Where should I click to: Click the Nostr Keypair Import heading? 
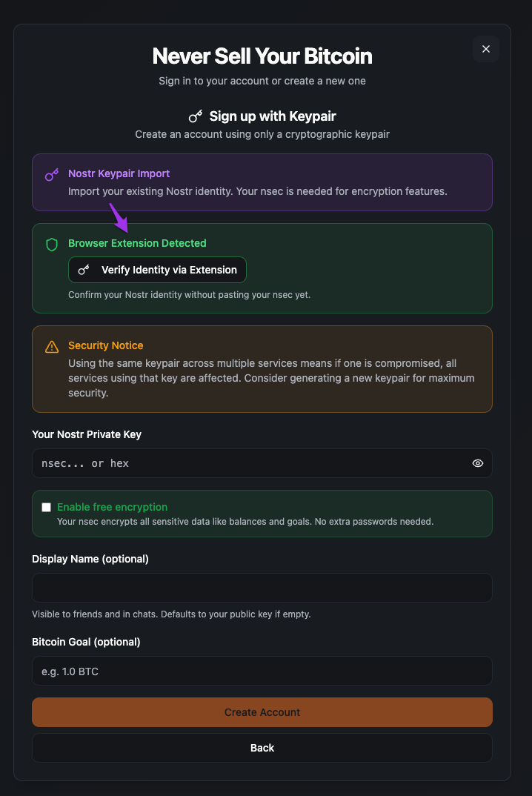[119, 173]
